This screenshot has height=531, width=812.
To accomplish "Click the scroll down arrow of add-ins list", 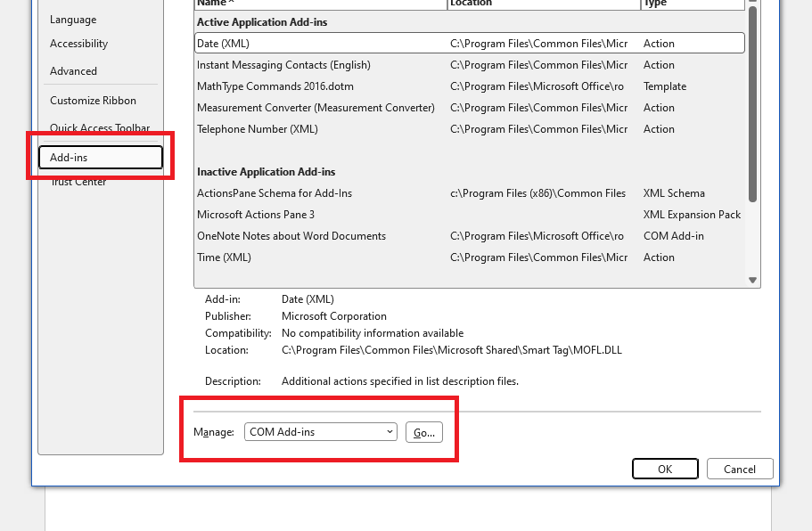I will click(x=753, y=280).
